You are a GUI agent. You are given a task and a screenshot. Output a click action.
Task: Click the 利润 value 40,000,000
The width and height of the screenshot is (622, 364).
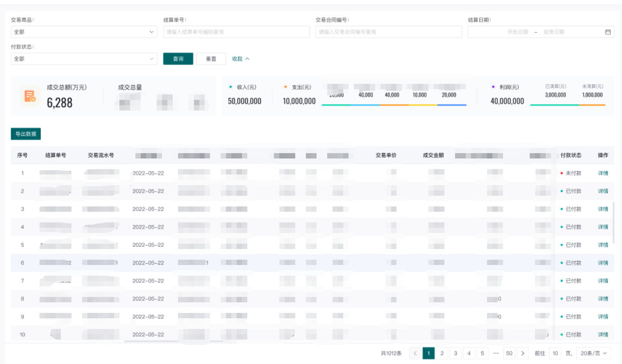coord(507,101)
